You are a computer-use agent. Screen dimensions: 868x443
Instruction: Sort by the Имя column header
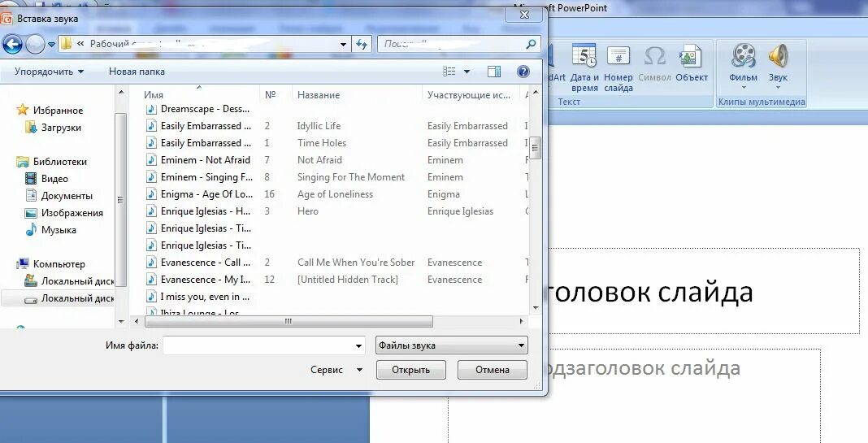click(154, 94)
